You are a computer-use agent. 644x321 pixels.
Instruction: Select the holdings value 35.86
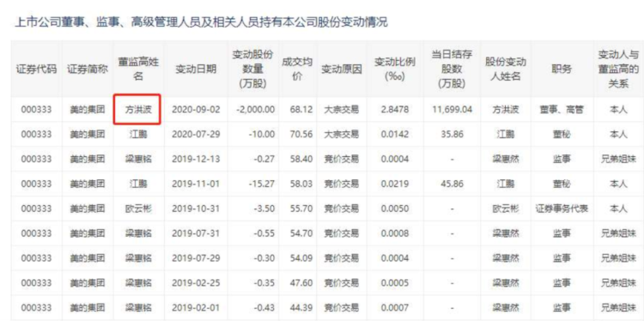[x=452, y=134]
